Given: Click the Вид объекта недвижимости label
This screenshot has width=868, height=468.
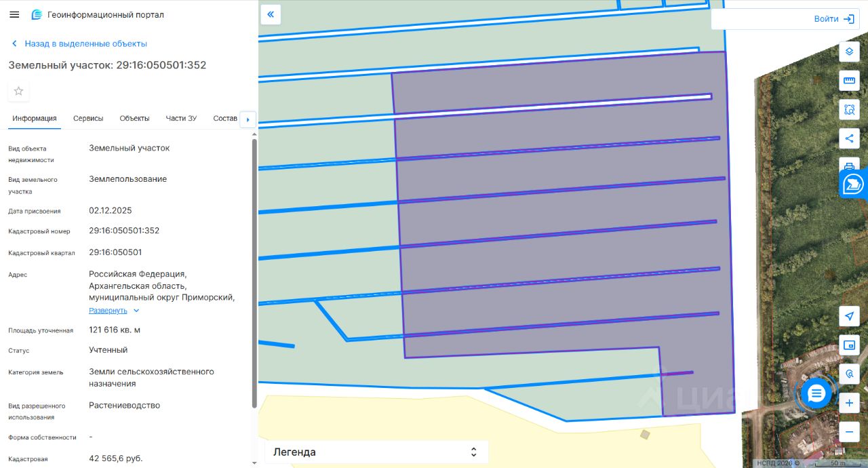Looking at the screenshot, I should 31,154.
